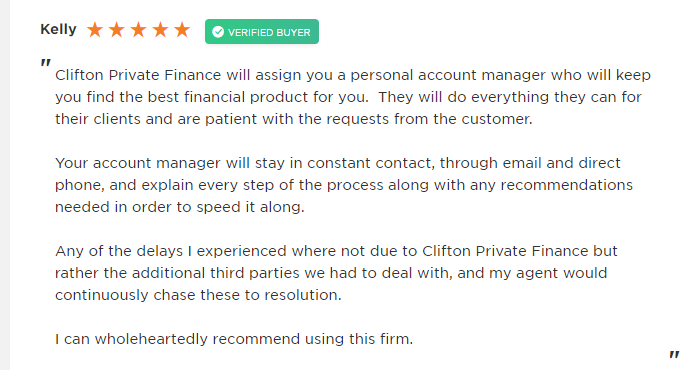Select the second rating star
The height and width of the screenshot is (370, 692).
117,30
